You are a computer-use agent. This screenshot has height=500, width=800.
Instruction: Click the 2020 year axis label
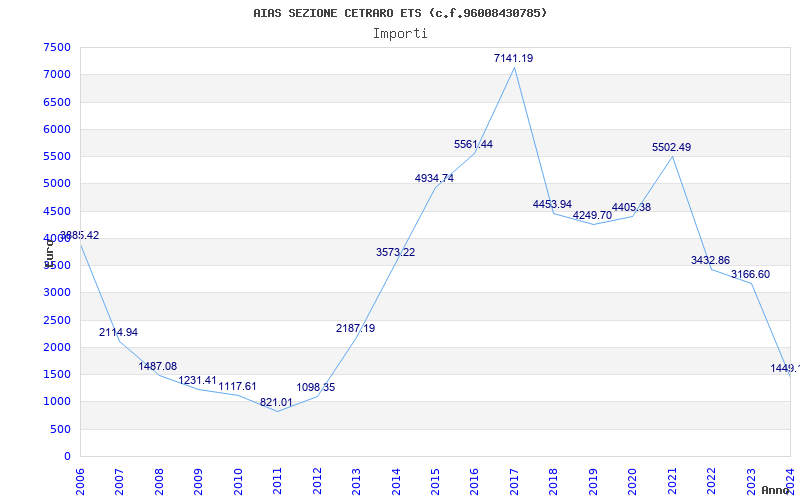coord(633,482)
